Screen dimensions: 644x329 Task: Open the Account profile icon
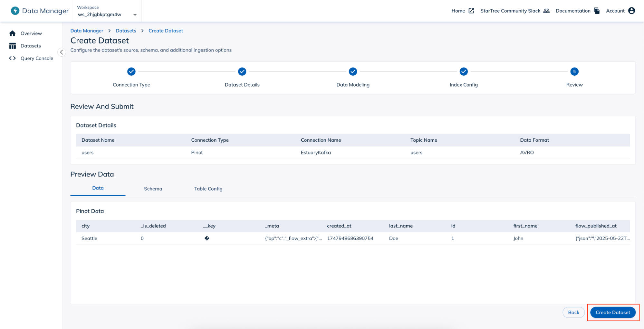631,11
